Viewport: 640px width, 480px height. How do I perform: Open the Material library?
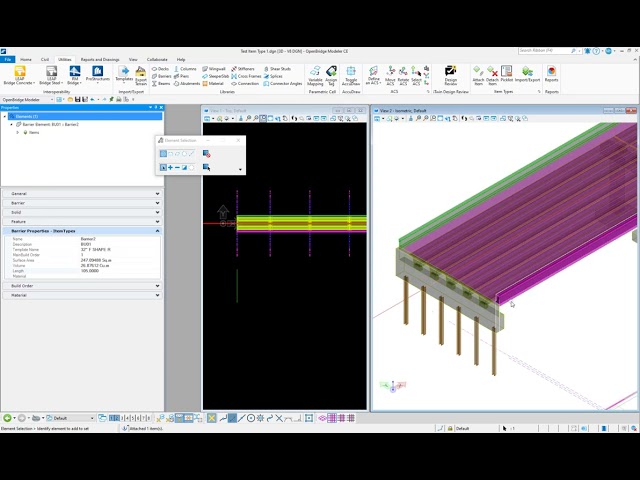point(213,84)
